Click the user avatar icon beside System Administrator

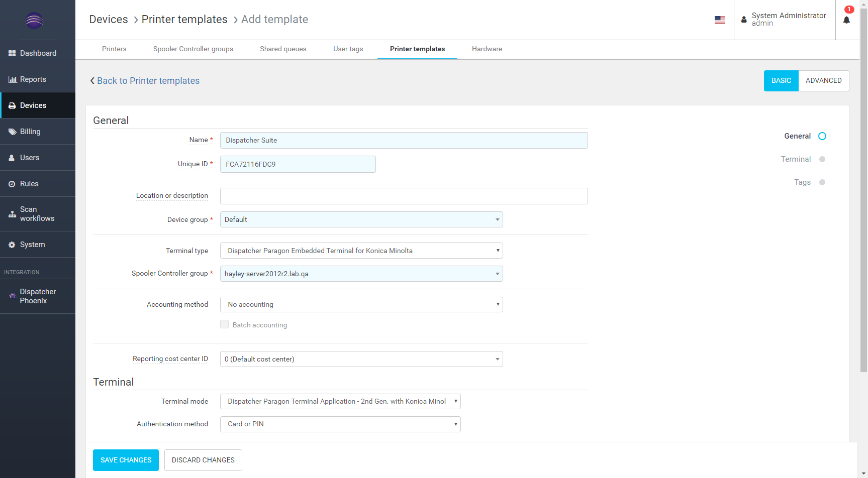744,20
